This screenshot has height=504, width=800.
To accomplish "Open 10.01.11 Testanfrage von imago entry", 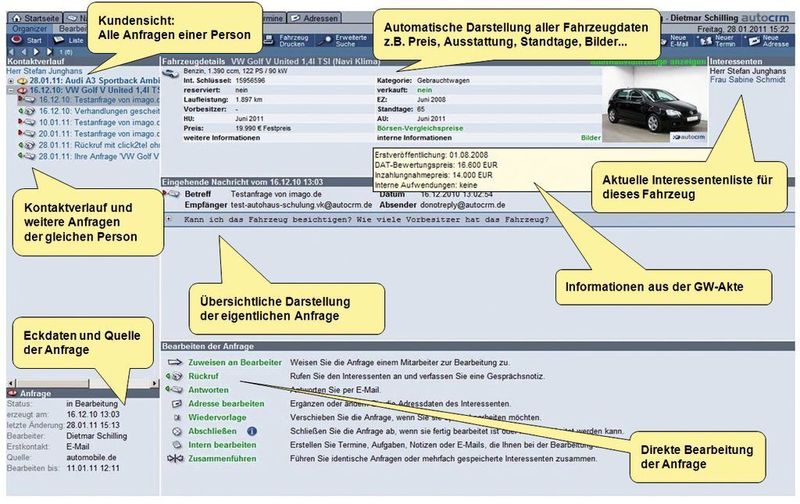I will click(x=98, y=122).
